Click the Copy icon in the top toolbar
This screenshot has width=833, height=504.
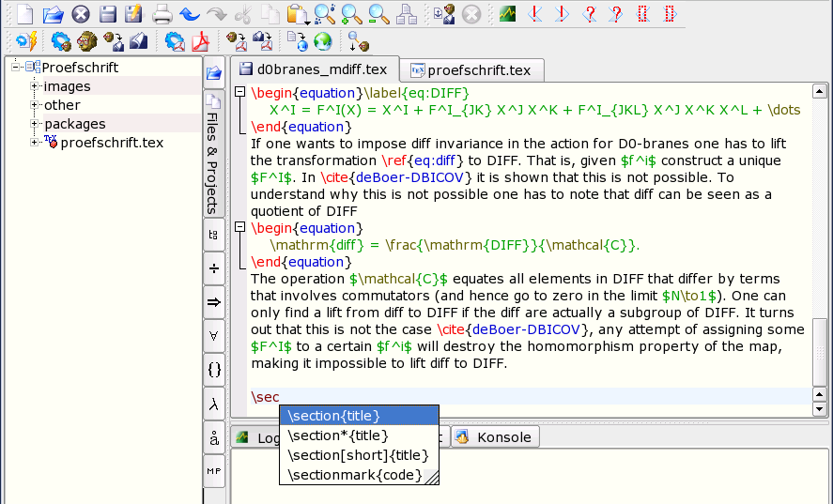point(270,14)
